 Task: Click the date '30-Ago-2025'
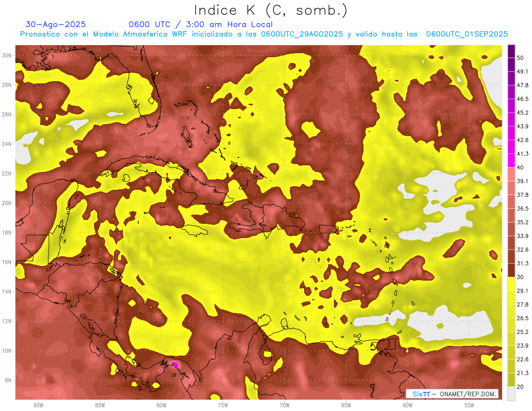[56, 24]
